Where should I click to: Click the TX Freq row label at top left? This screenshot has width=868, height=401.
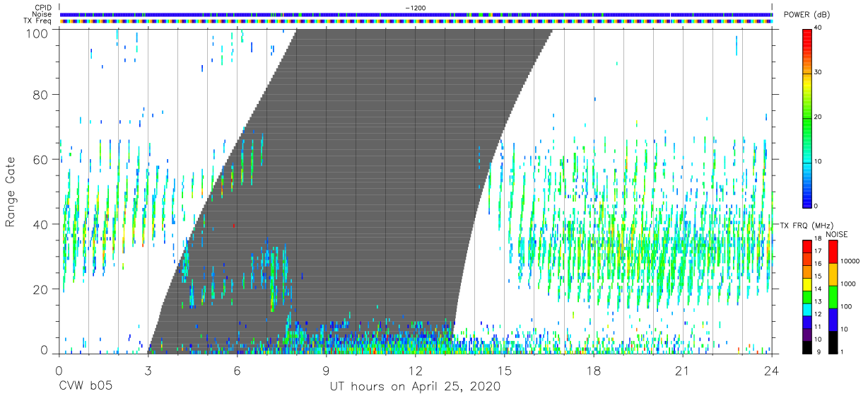[39, 21]
